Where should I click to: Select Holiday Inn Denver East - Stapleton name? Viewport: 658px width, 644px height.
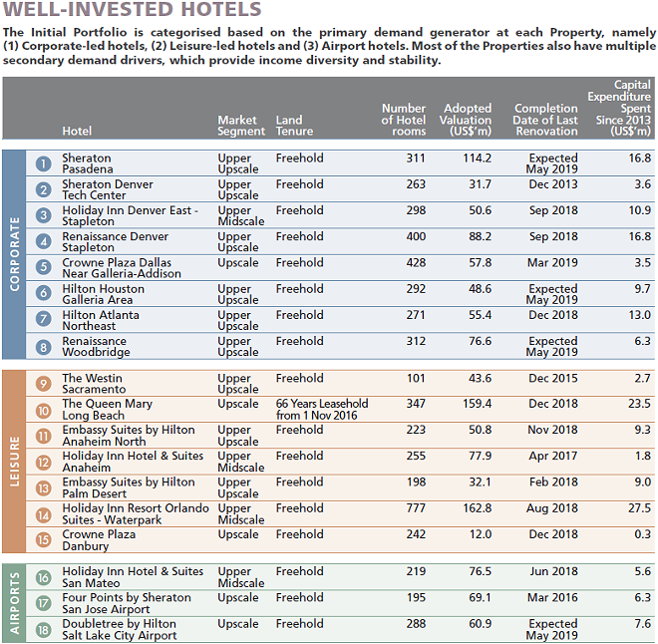131,215
